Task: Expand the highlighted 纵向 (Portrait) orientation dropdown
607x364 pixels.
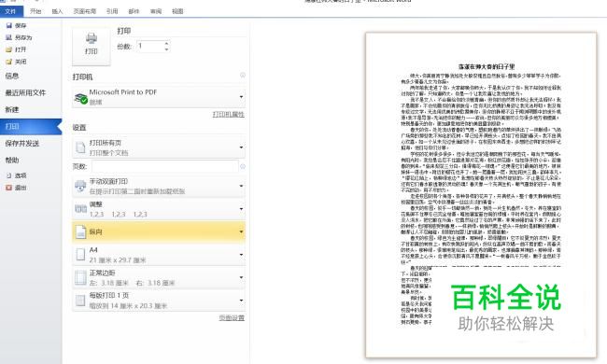Action: coord(159,231)
